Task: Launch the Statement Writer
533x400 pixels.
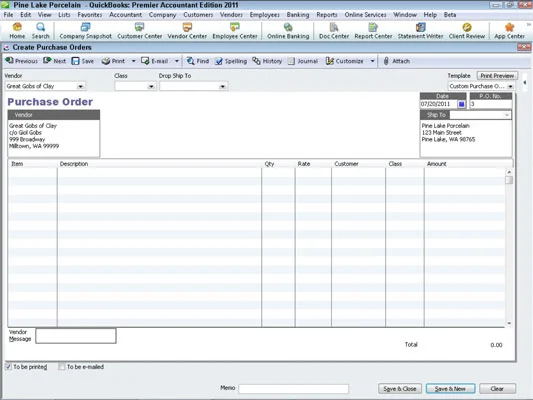Action: [420, 31]
